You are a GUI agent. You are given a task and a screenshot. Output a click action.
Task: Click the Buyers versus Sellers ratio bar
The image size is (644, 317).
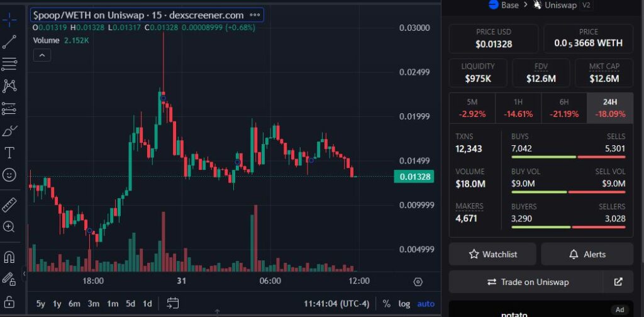[569, 227]
